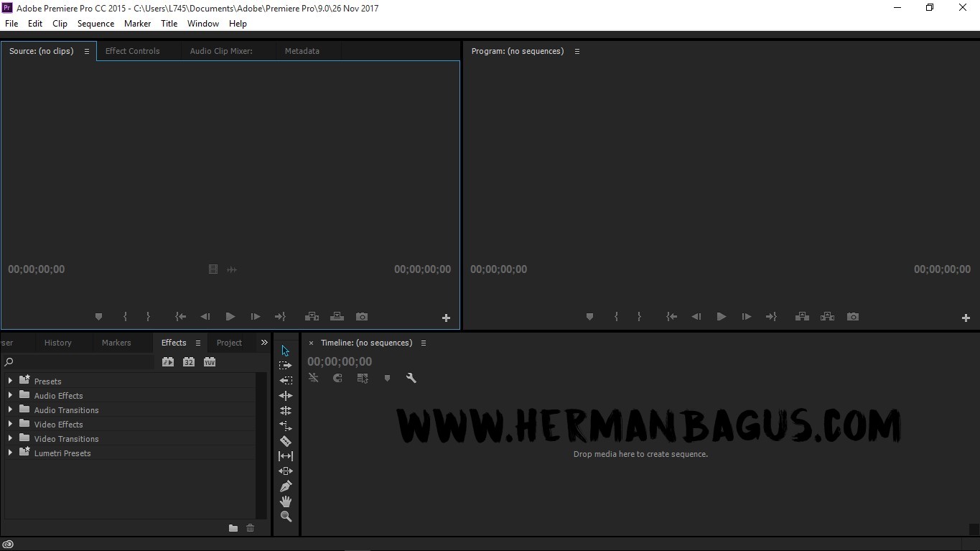Open Timeline display settings wrench
The height and width of the screenshot is (551, 980).
coord(411,378)
